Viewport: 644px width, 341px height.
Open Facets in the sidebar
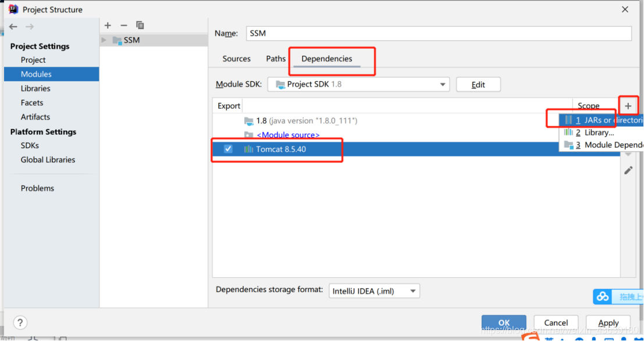32,103
